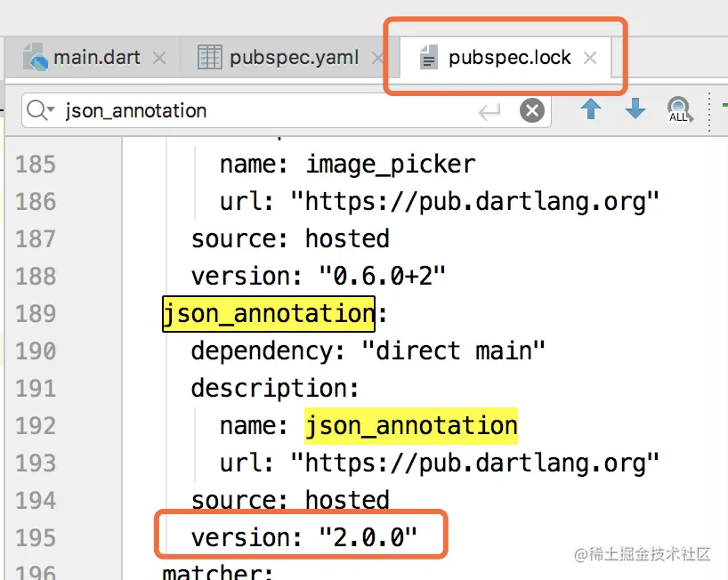Screen dimensions: 728x580
Task: Clear the search text
Action: tap(532, 110)
